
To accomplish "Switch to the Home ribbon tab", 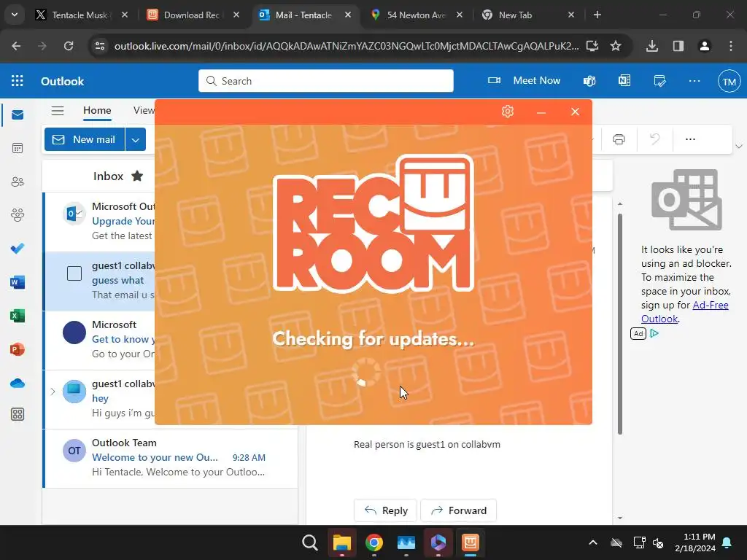I will (97, 110).
